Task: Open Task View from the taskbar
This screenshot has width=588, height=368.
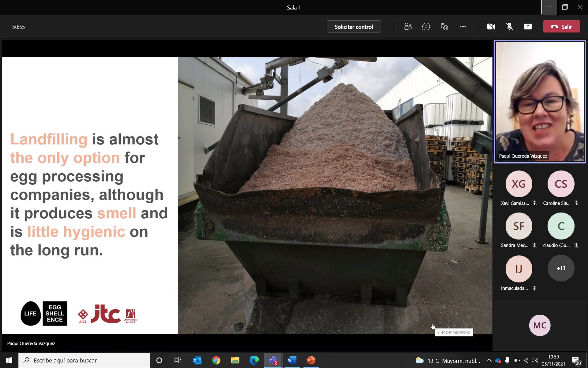Action: (178, 360)
